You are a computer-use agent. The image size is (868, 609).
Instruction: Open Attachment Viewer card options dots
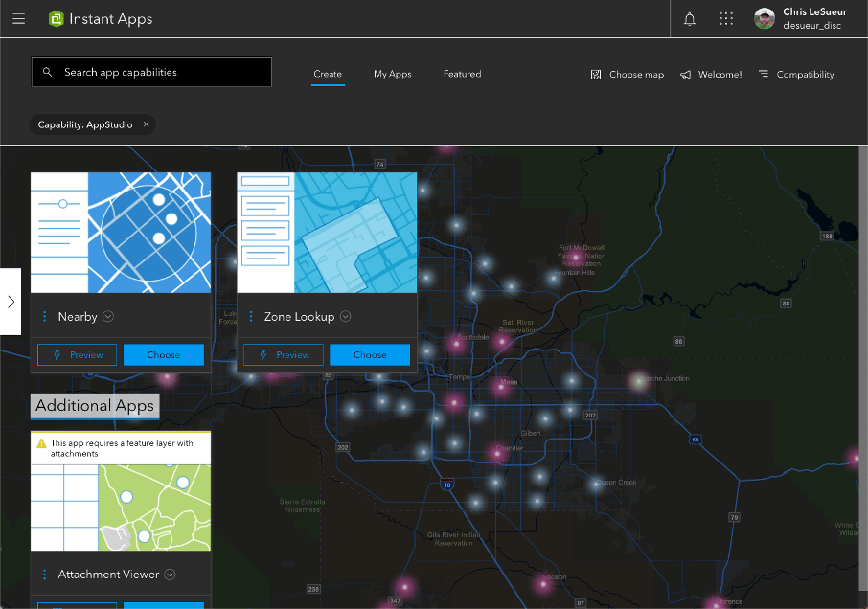[x=45, y=575]
